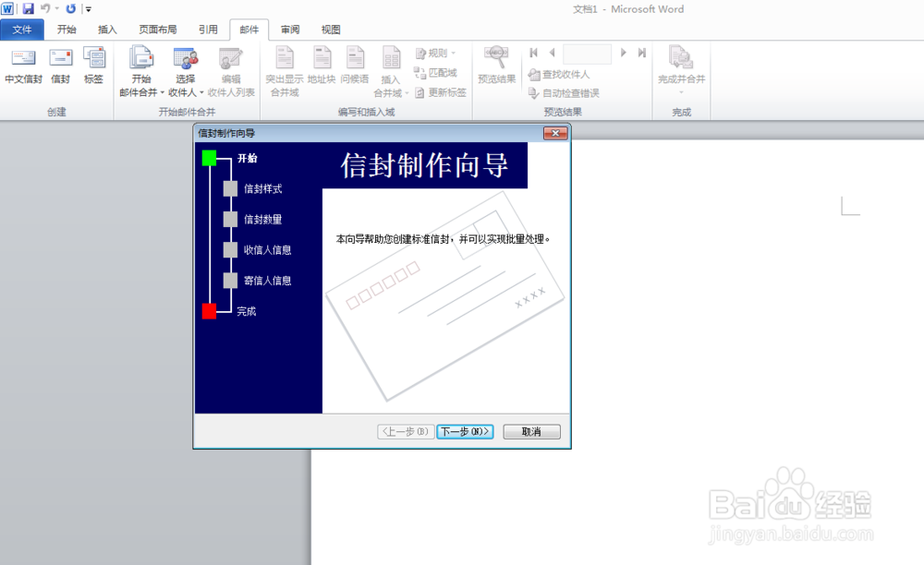Switch to the Insert (插入) tab
This screenshot has width=924, height=565.
[x=107, y=30]
